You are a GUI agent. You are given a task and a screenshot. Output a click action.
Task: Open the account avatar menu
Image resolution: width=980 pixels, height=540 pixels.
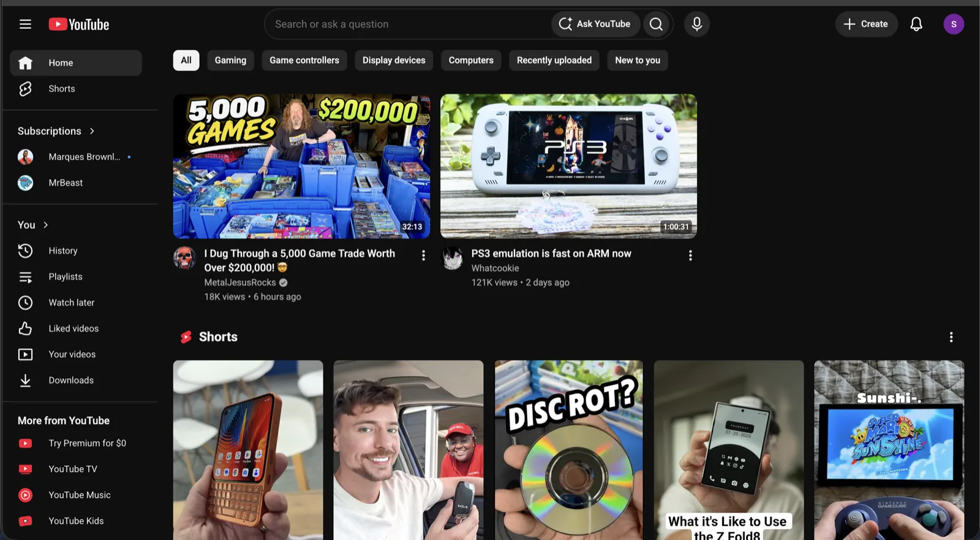coord(954,24)
